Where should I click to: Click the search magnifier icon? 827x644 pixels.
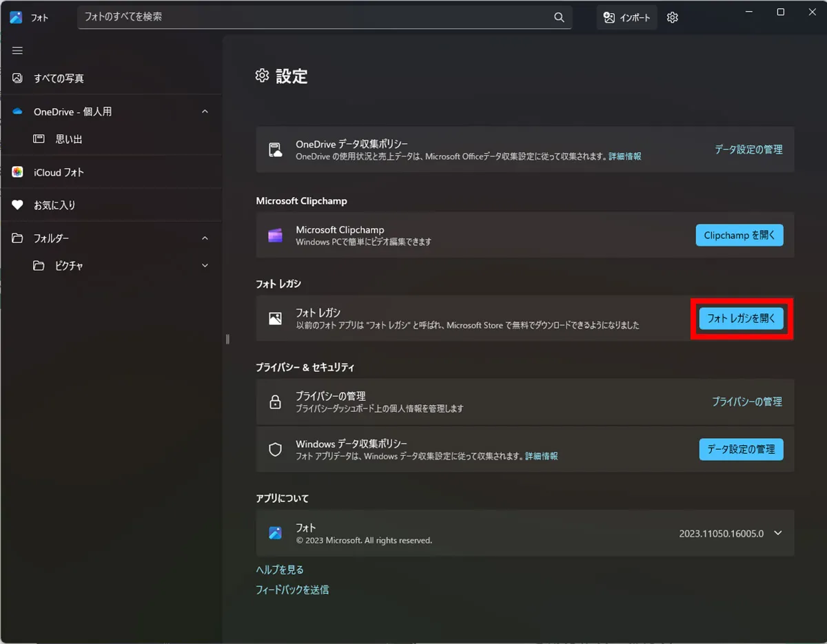[x=558, y=17]
